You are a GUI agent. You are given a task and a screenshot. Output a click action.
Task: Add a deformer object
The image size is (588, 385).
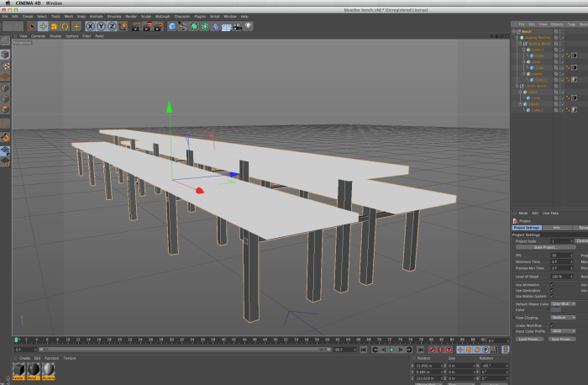(216, 26)
